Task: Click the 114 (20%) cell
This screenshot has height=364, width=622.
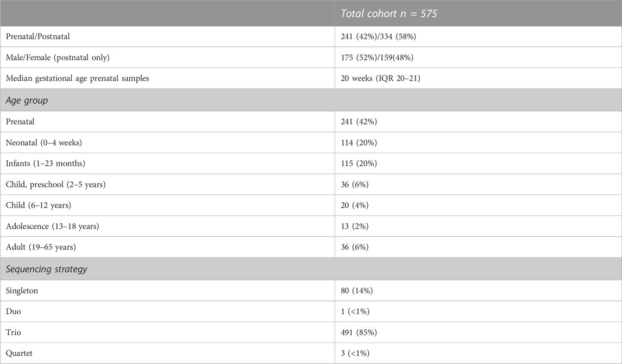Action: 359,142
